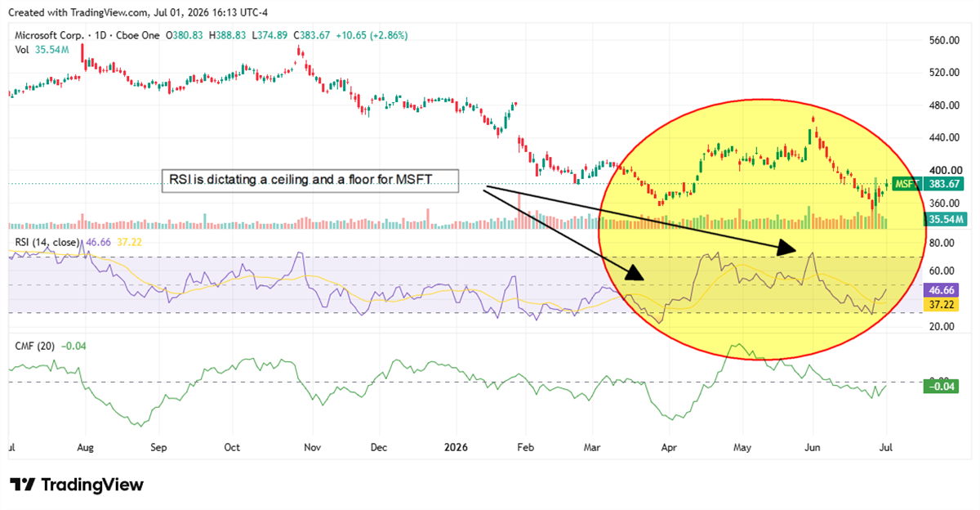
Task: Click the 400.00 price axis tick
Action: click(943, 171)
